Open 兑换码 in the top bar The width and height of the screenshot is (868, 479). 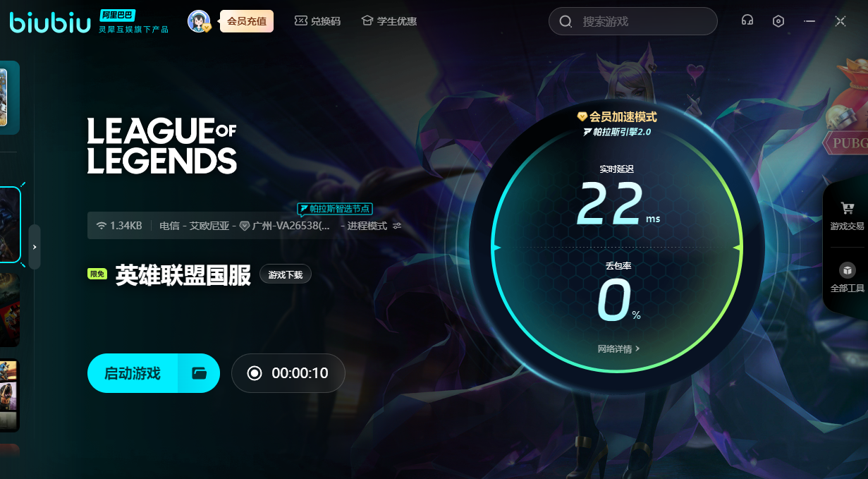click(x=317, y=21)
